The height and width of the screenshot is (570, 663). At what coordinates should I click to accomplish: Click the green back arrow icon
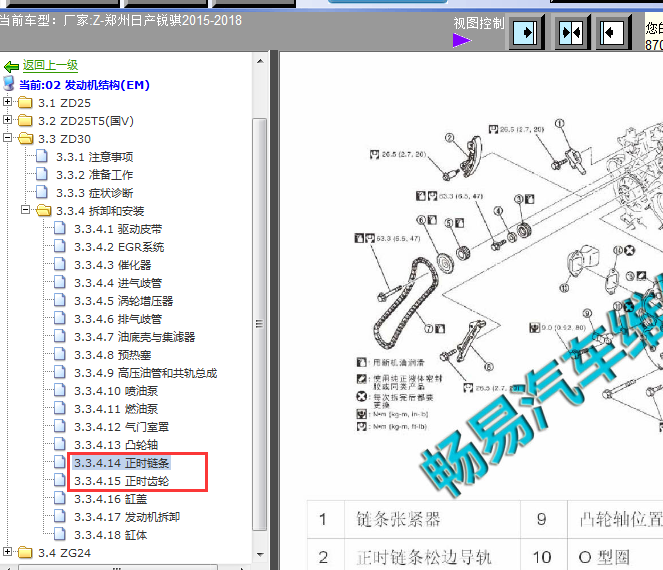(11, 66)
